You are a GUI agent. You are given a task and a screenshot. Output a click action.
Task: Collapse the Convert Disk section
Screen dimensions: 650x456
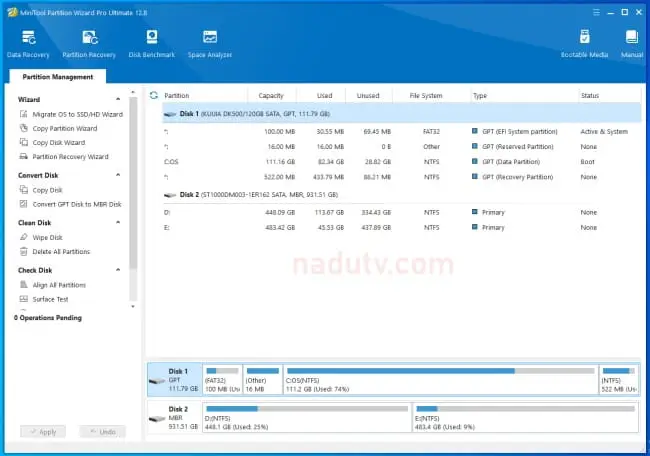118,175
